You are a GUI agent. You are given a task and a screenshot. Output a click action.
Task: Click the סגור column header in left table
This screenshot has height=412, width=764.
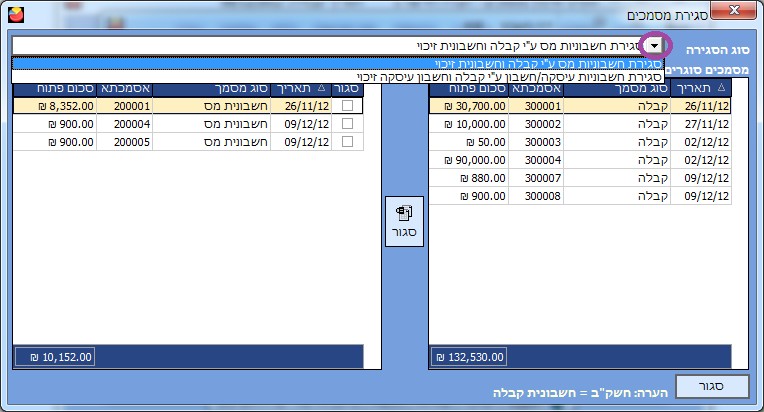[347, 88]
